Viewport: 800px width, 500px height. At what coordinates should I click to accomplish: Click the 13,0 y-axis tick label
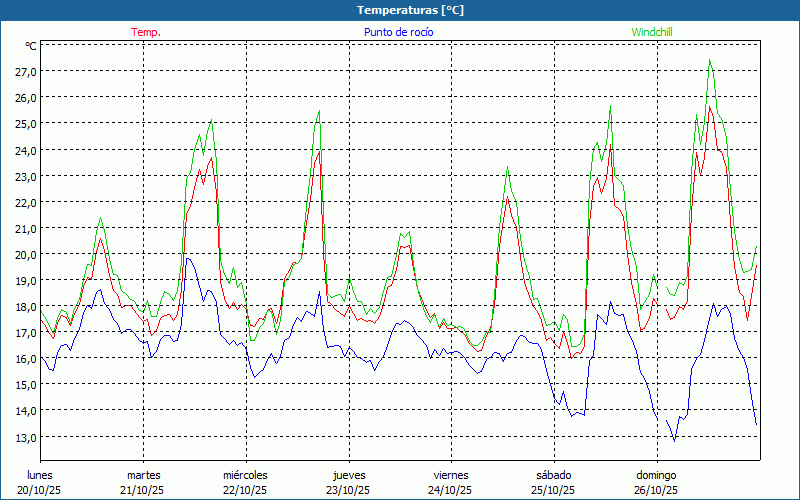[26, 437]
